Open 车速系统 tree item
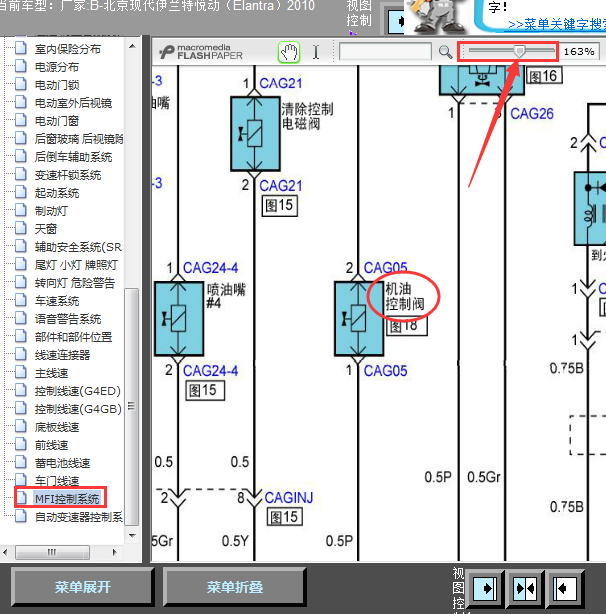 point(57,301)
